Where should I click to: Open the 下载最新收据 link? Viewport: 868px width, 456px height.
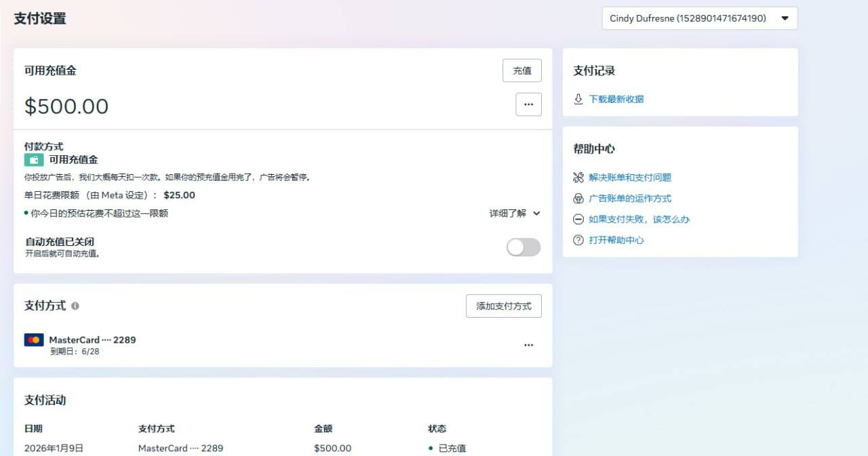coord(616,99)
